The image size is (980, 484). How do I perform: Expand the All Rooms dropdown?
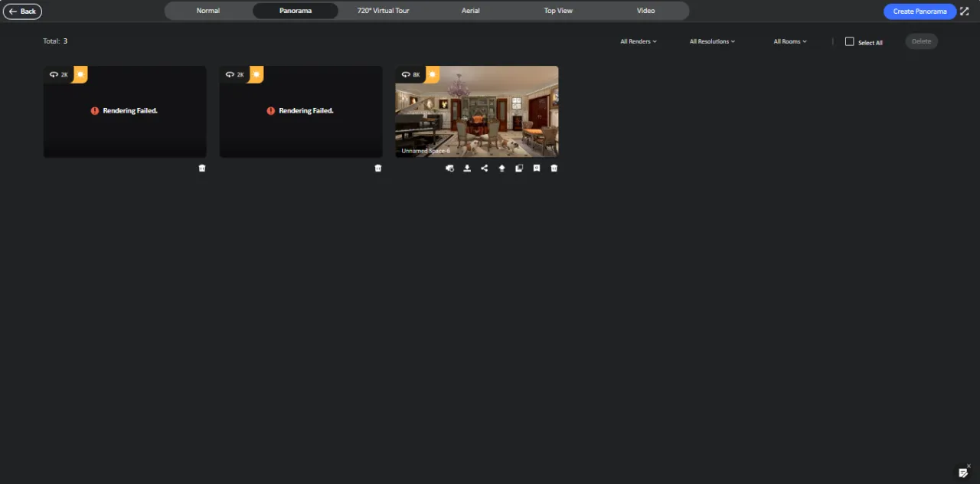[790, 41]
